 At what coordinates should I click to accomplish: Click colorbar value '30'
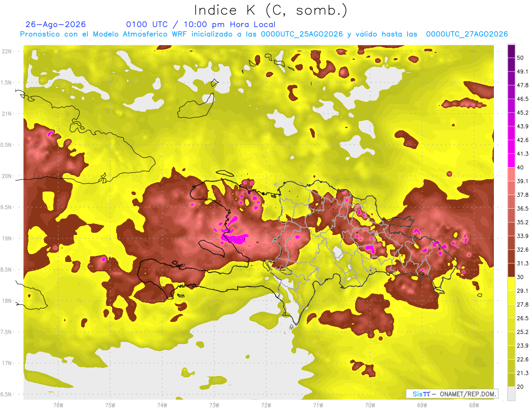521,277
